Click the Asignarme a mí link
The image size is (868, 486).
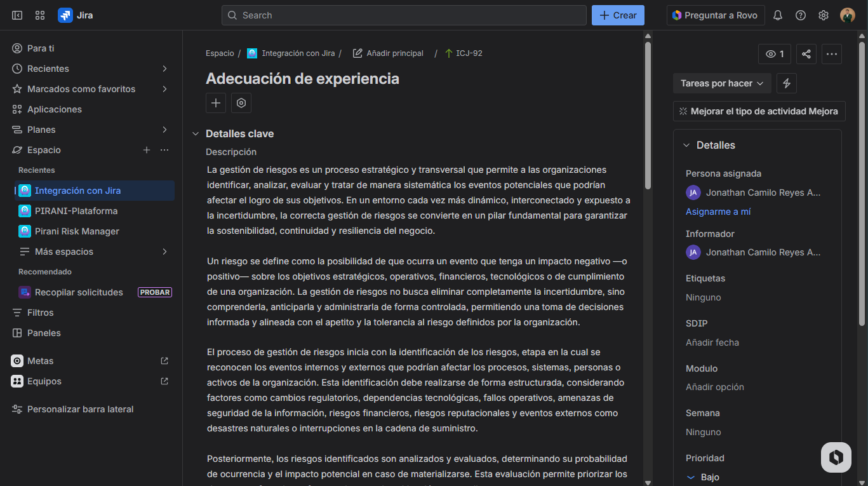point(718,212)
